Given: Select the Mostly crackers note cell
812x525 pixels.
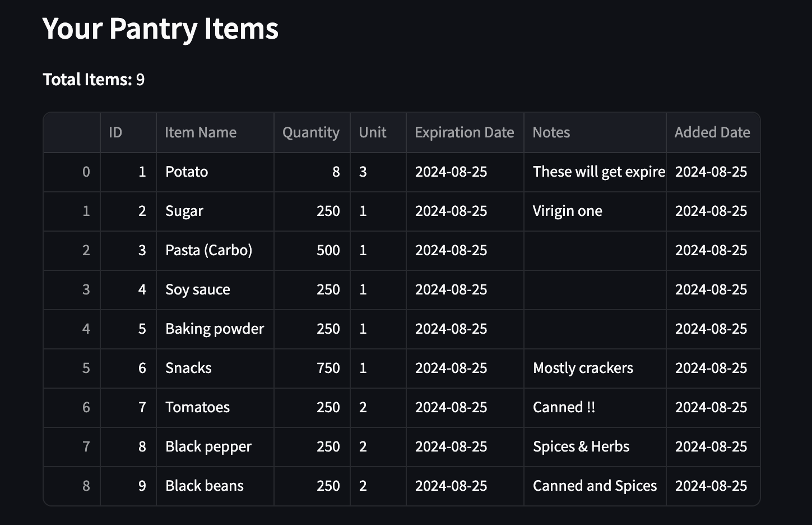Looking at the screenshot, I should [583, 368].
